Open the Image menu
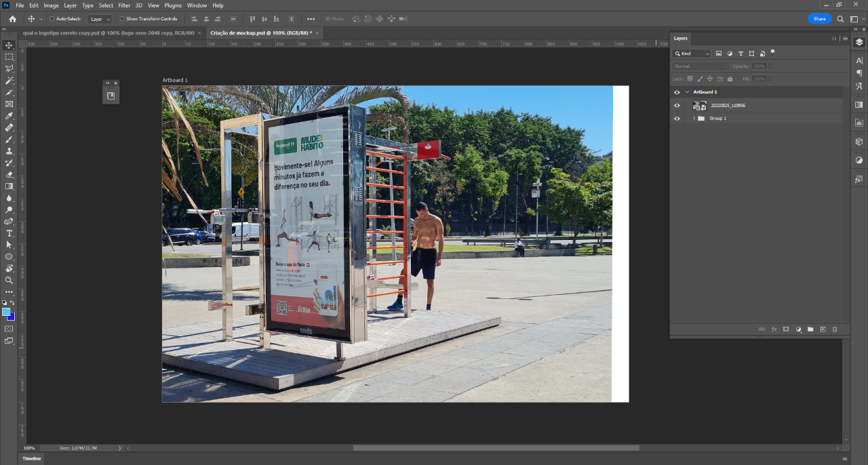 pos(52,5)
